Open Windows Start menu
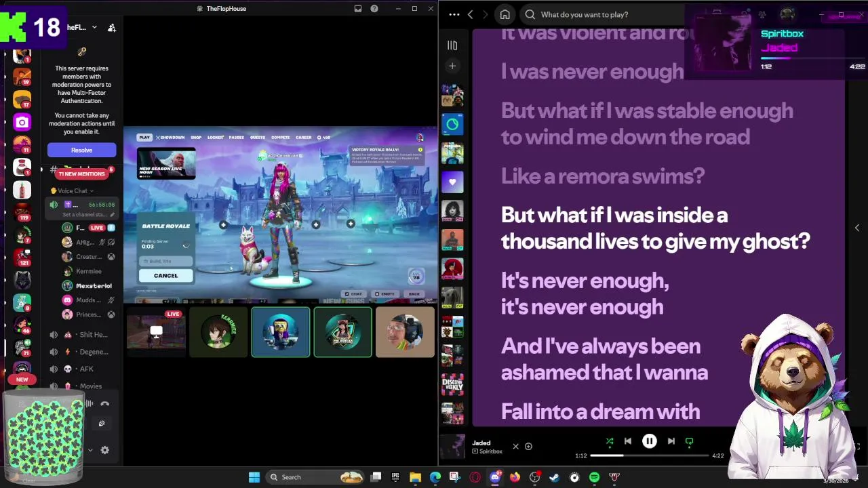Screen dimensions: 868x488 click(x=254, y=477)
